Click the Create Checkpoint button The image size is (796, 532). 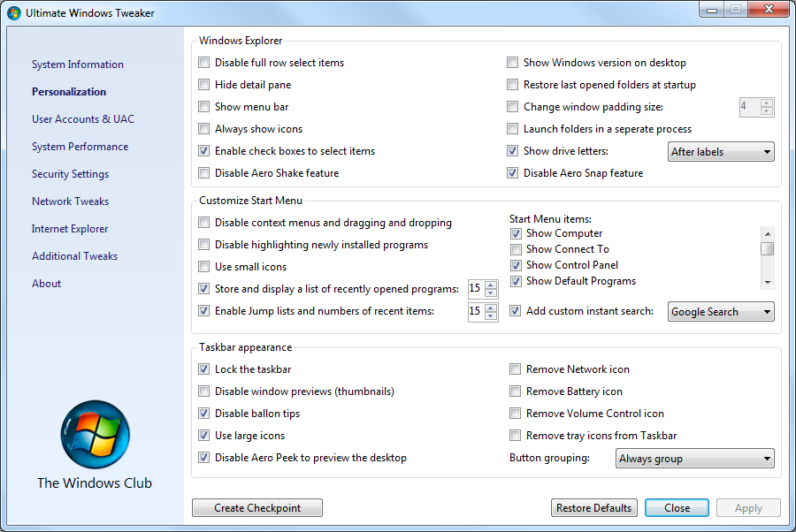[257, 507]
